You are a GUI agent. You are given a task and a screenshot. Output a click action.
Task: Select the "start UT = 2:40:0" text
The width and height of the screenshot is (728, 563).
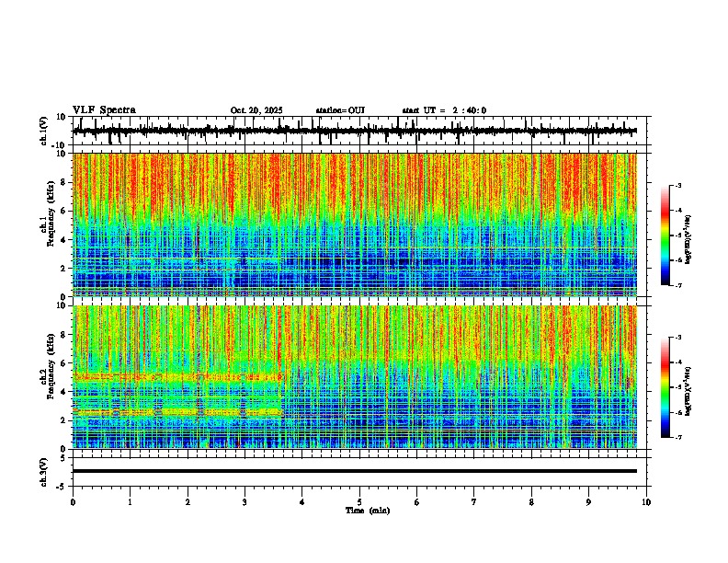pyautogui.click(x=444, y=110)
